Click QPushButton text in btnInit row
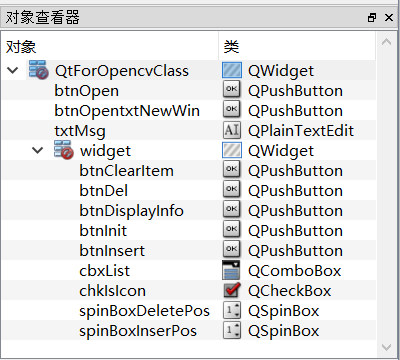Screen dimensions: 400x360 coord(295,231)
